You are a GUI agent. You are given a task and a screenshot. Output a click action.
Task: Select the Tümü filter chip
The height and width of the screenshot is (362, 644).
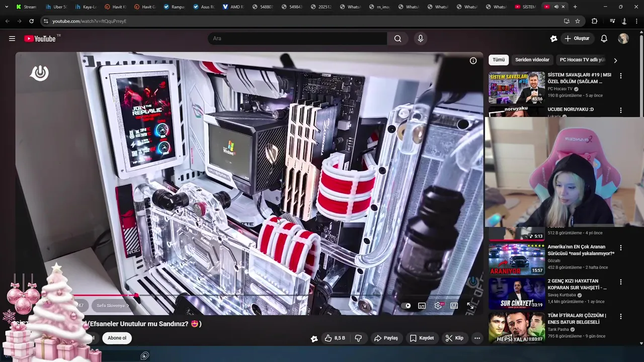(x=499, y=60)
